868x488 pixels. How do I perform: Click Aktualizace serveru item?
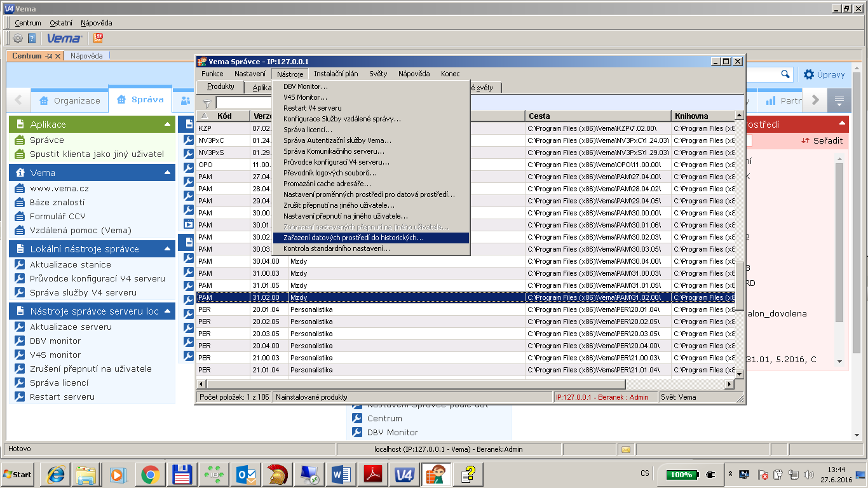point(71,327)
